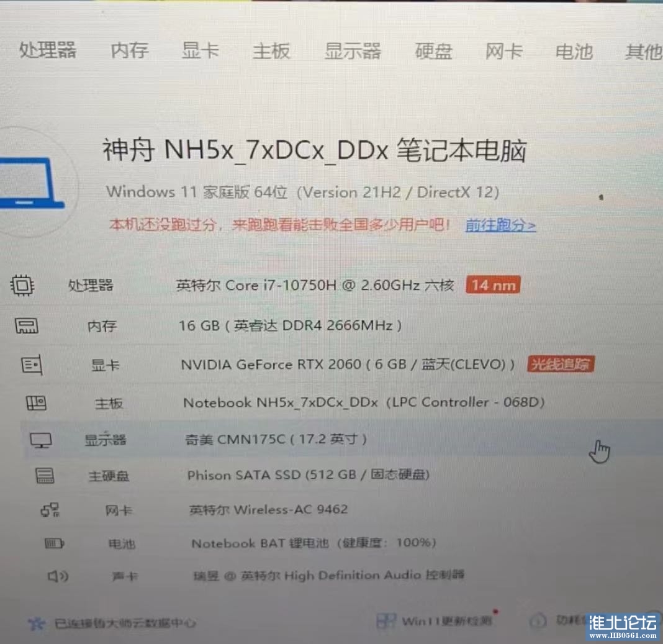Image resolution: width=663 pixels, height=644 pixels.
Task: Click the monitor display icon
Action: 41,440
